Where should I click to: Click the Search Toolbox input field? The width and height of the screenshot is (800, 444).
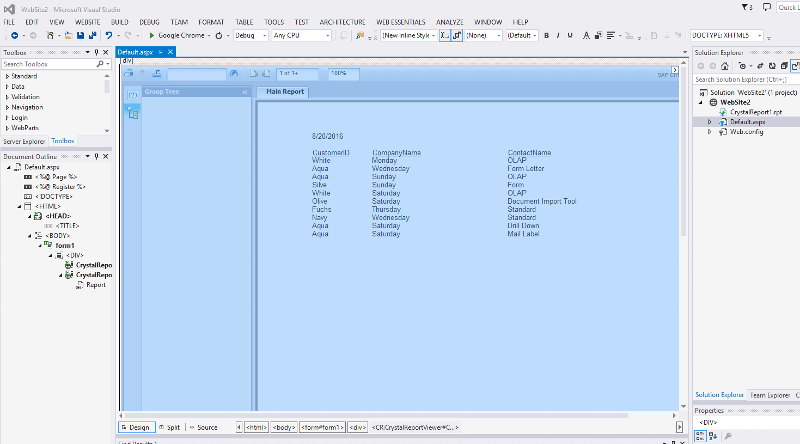(x=48, y=64)
